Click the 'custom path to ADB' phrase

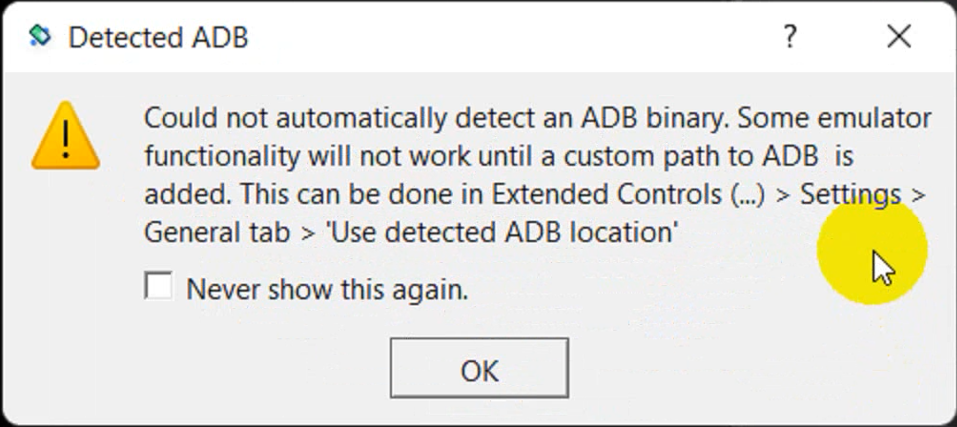pos(690,157)
